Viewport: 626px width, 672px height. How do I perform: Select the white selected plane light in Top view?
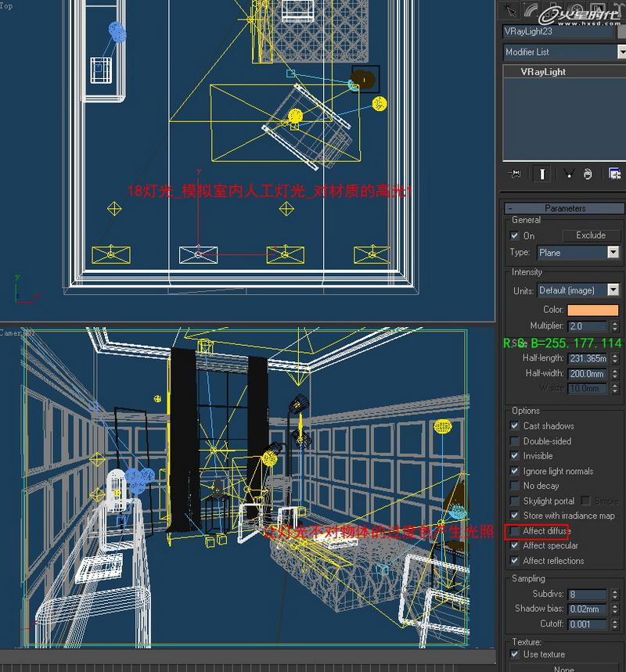coord(198,254)
